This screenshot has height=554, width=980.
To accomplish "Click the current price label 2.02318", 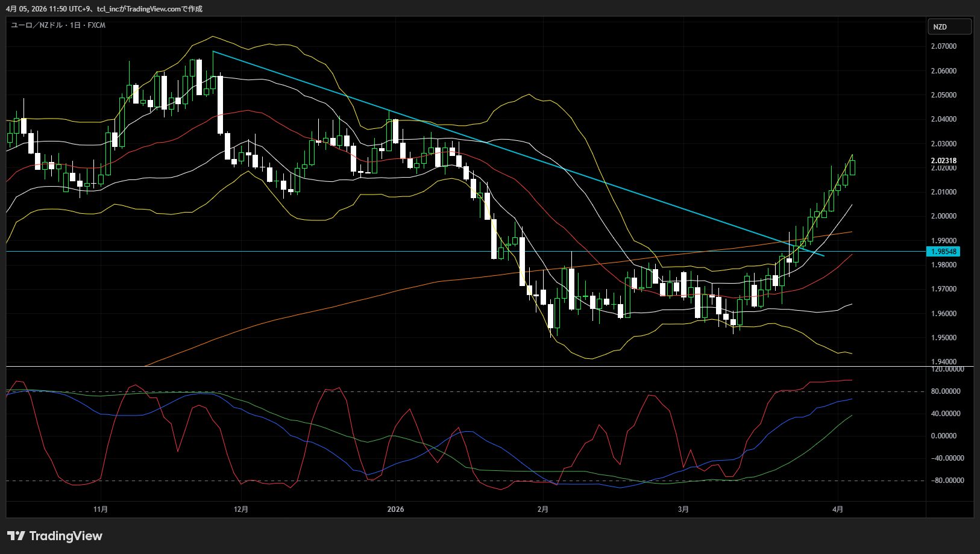I will (x=943, y=161).
